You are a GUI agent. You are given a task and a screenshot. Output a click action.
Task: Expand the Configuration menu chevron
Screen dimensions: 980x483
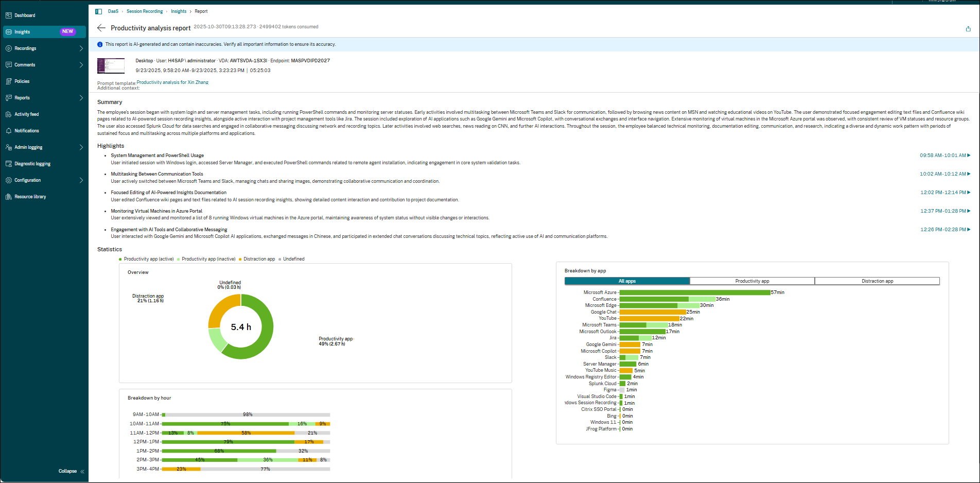click(81, 180)
